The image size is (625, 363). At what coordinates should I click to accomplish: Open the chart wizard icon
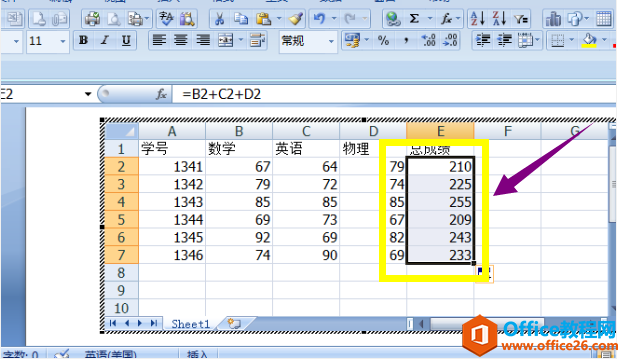(x=553, y=19)
